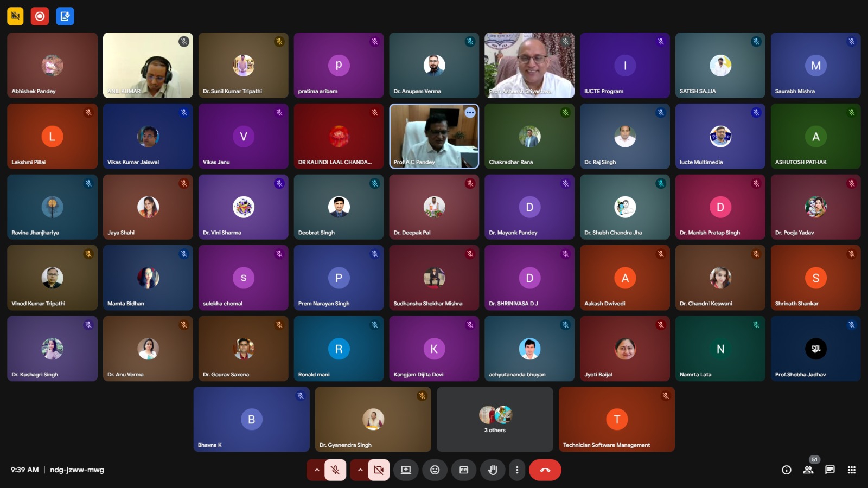Start presenting your screen

(406, 470)
